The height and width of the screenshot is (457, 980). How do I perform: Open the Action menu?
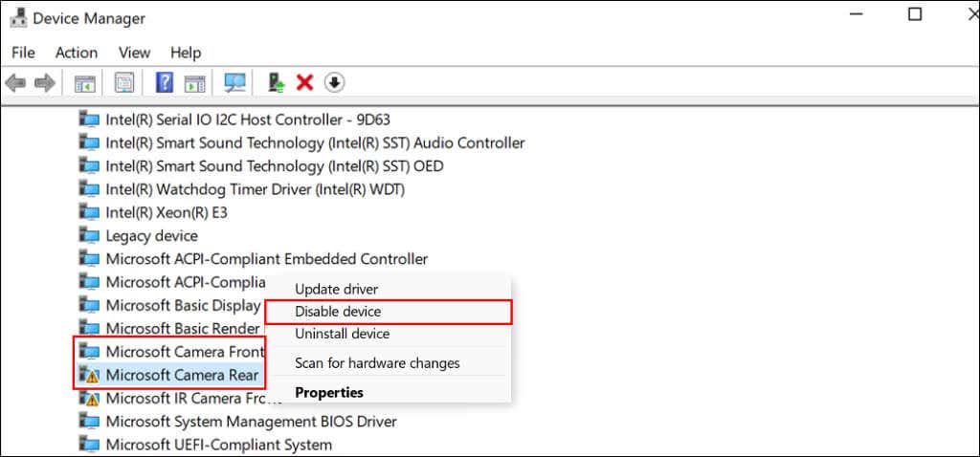(77, 53)
